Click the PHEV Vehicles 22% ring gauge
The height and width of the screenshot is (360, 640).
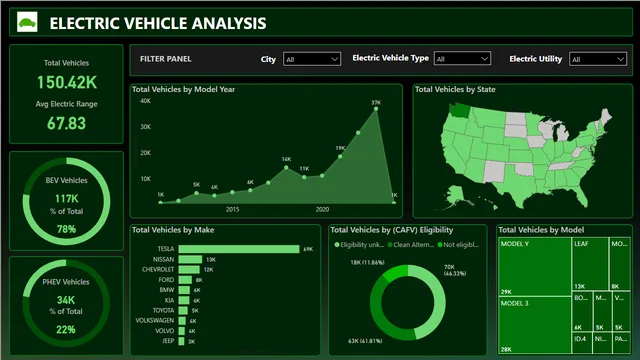(x=66, y=303)
